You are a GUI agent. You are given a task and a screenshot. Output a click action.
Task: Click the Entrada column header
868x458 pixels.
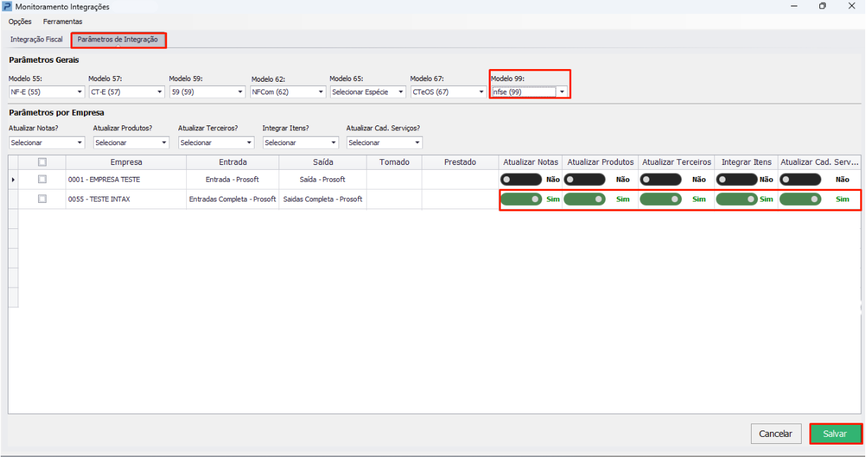233,162
